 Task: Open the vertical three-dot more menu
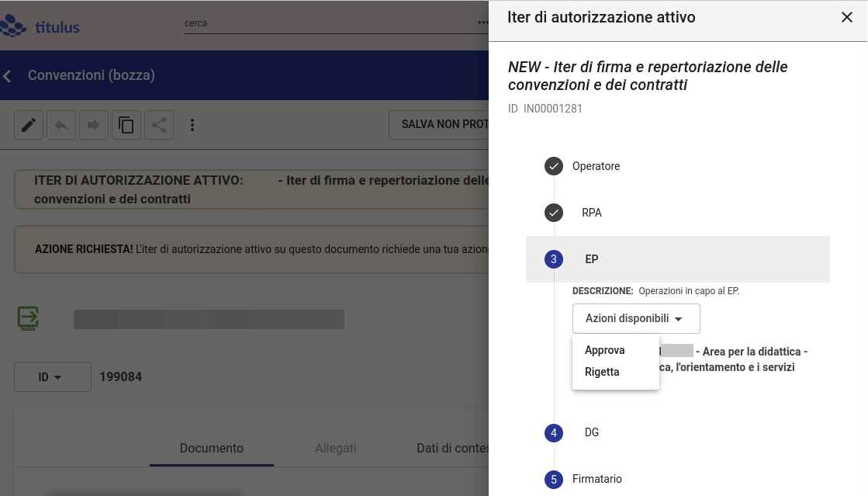[192, 125]
